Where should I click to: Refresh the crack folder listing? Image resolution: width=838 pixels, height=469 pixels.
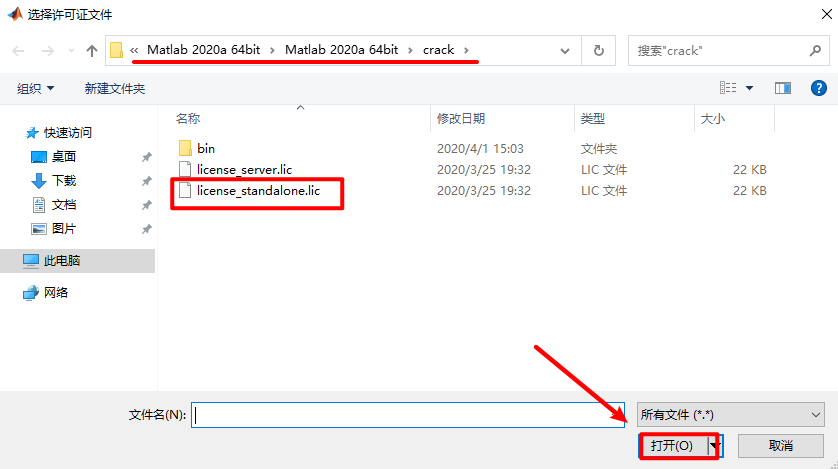(x=599, y=50)
